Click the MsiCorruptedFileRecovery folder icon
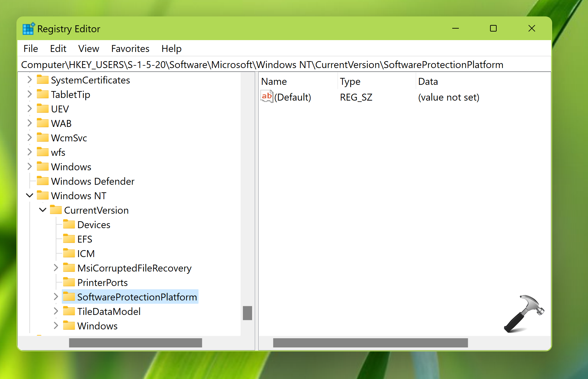This screenshot has width=588, height=379. 69,268
